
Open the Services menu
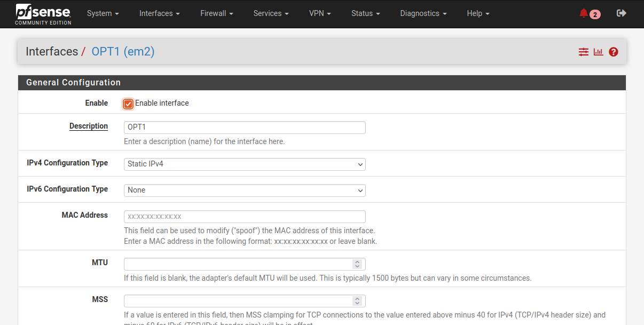tap(271, 13)
